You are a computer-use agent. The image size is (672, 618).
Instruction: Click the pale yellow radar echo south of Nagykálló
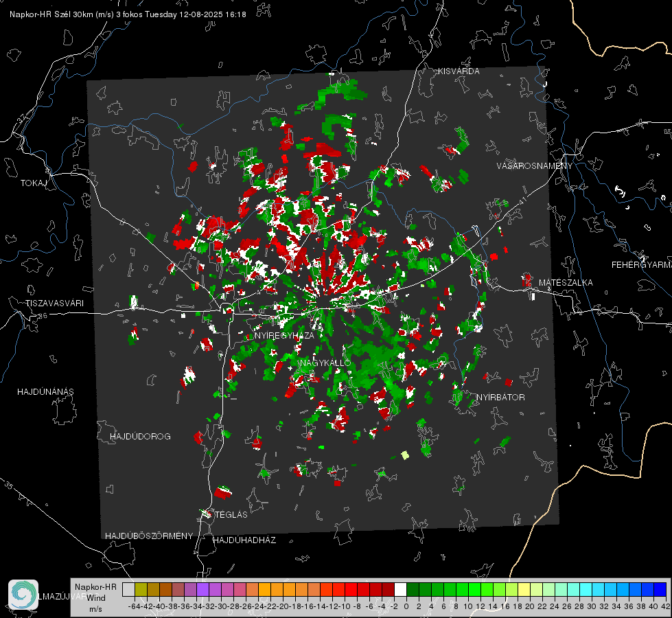[x=405, y=455]
